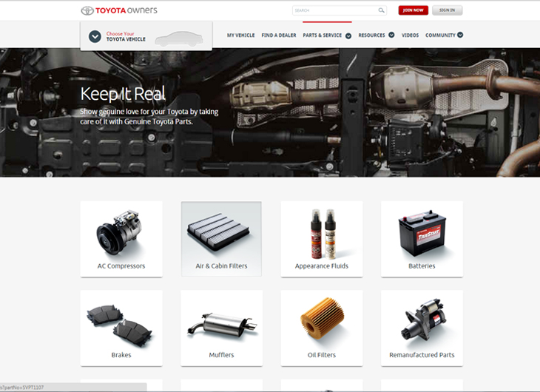540x392 pixels.
Task: Open the Mufflers text link
Action: point(221,355)
